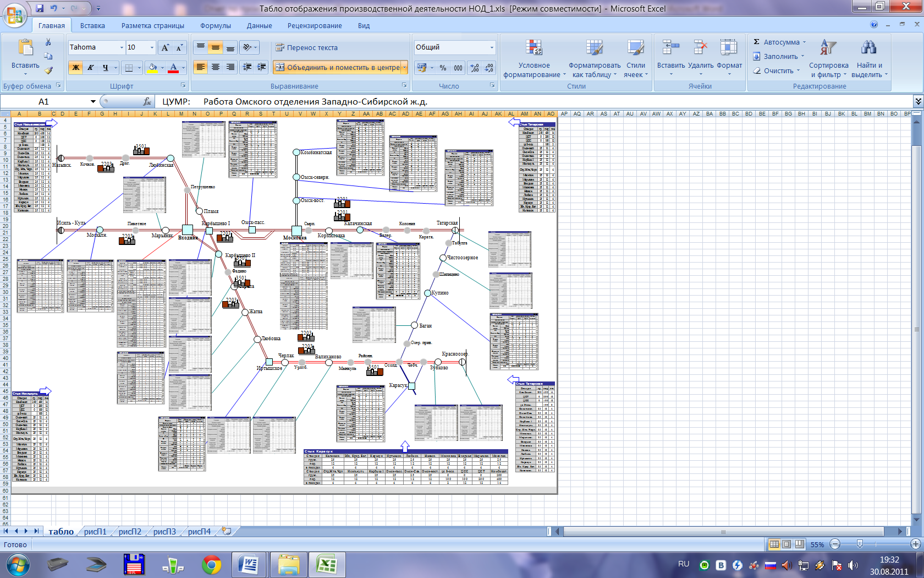Switch to the Вид ribbon tab
The height and width of the screenshot is (578, 924).
click(364, 25)
